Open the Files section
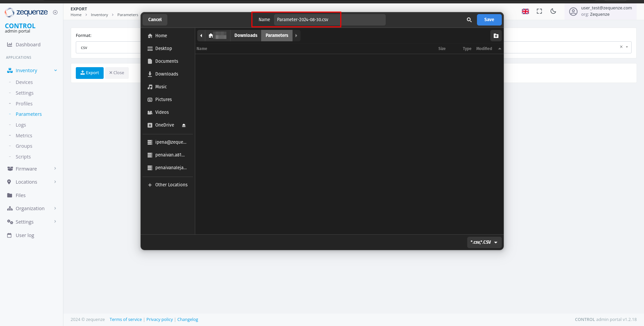The height and width of the screenshot is (326, 644). (x=20, y=195)
